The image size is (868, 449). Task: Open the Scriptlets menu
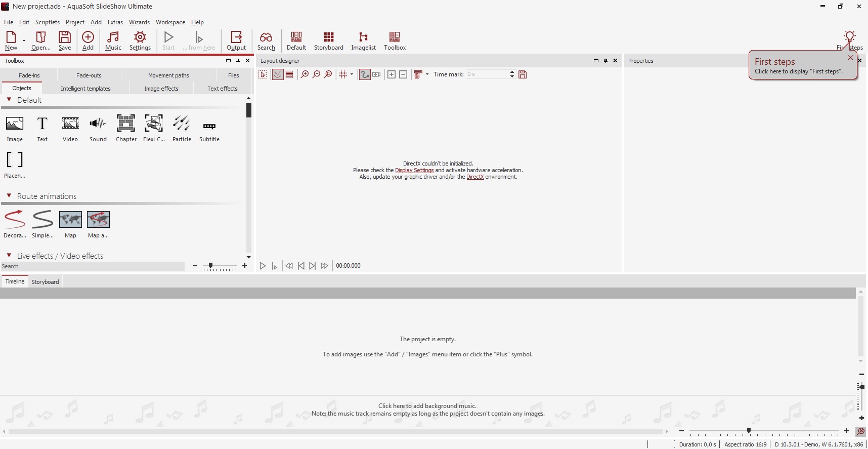[x=48, y=22]
